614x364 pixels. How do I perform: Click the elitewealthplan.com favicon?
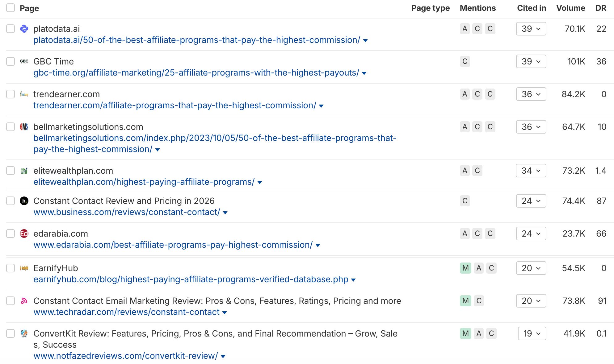coord(24,171)
